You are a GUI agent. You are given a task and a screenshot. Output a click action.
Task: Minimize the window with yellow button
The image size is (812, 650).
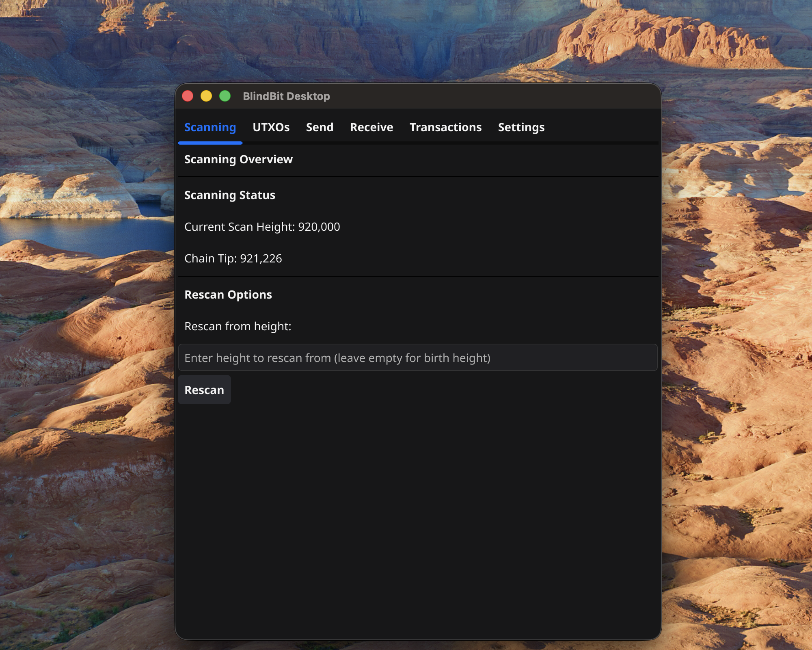(x=206, y=96)
